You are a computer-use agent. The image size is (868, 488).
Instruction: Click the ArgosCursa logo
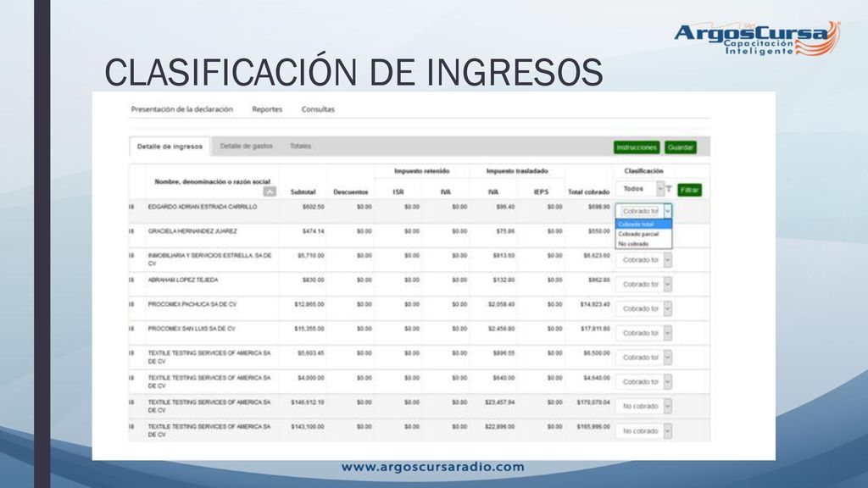tap(757, 38)
